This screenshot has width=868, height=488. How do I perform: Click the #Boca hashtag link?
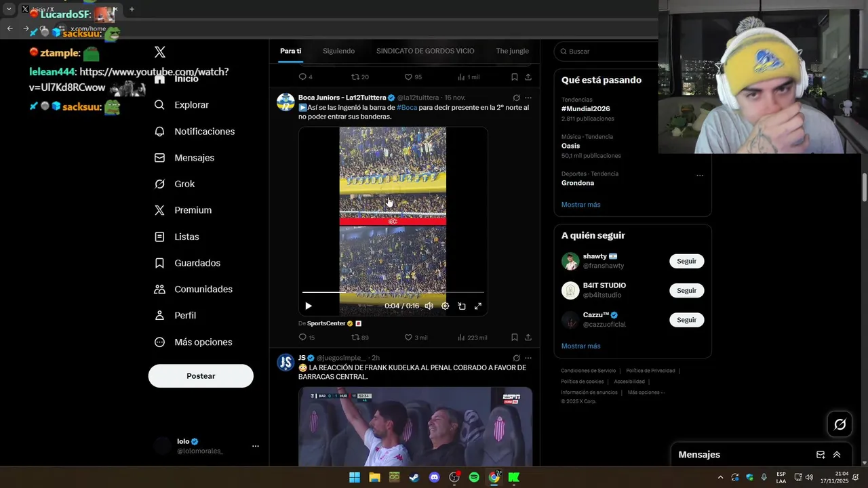coord(407,107)
